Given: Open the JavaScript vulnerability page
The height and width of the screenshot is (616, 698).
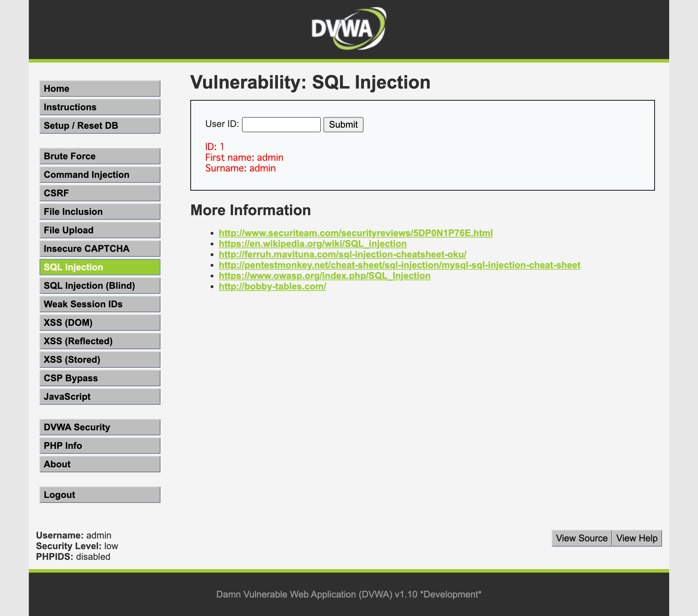Looking at the screenshot, I should click(100, 397).
